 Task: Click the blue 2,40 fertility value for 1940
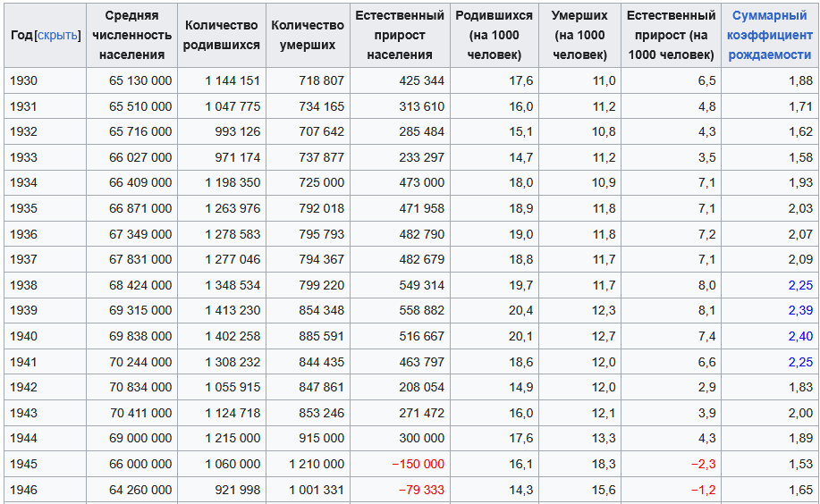799,336
